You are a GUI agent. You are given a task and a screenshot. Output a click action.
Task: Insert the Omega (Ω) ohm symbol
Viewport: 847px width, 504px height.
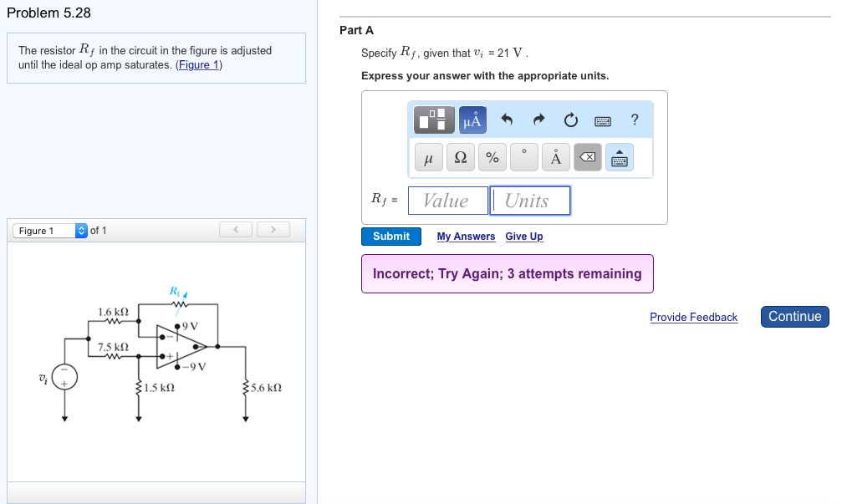click(460, 157)
